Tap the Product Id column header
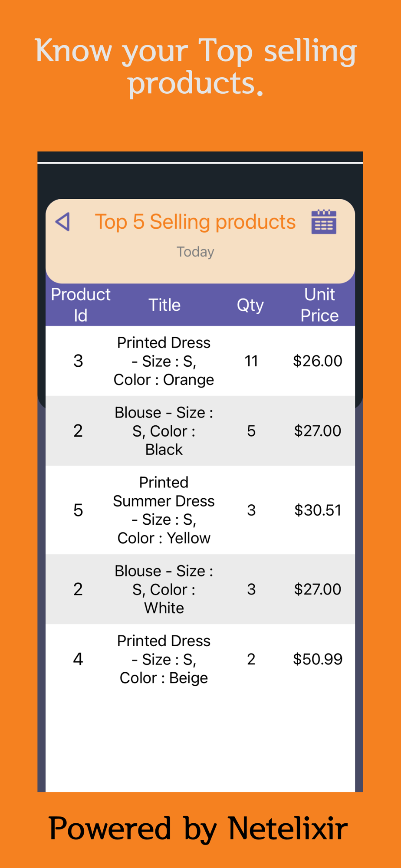The image size is (401, 868). tap(81, 305)
